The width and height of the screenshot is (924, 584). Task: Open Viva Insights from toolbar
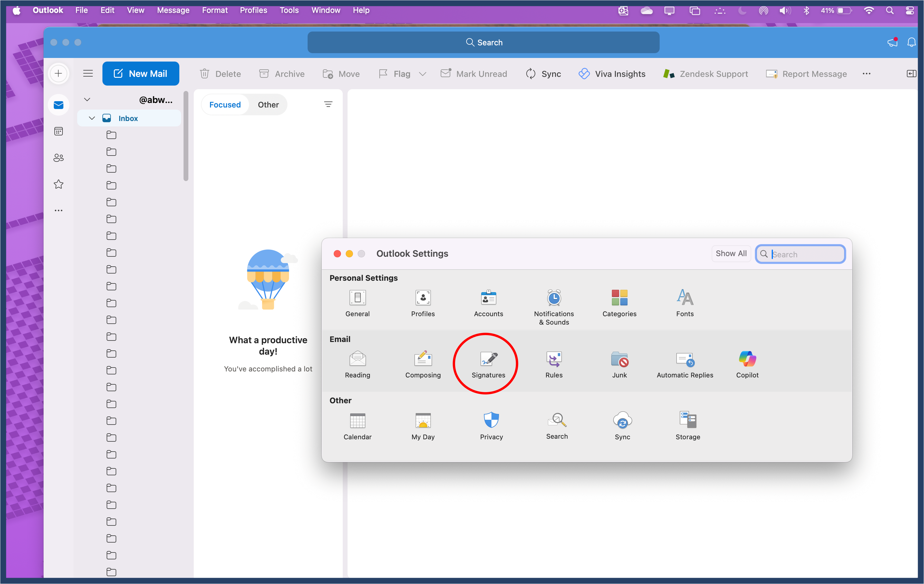(612, 74)
